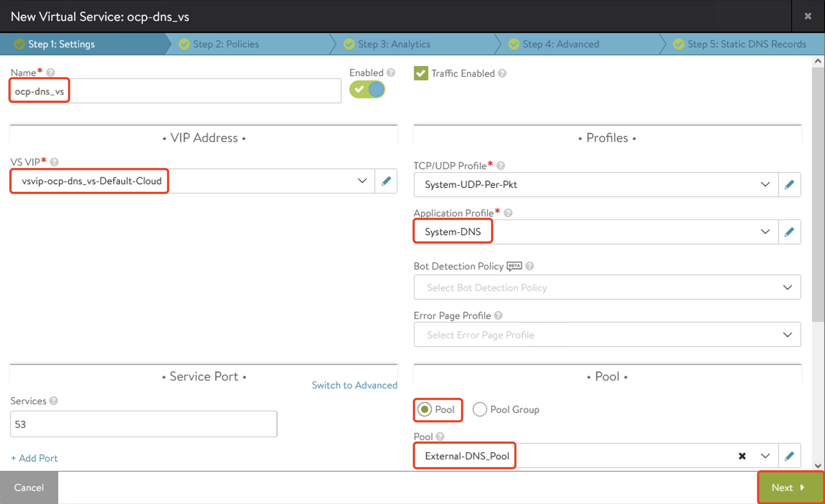Screen dimensions: 825x504
Task: Show help for Name field
Action: point(51,72)
